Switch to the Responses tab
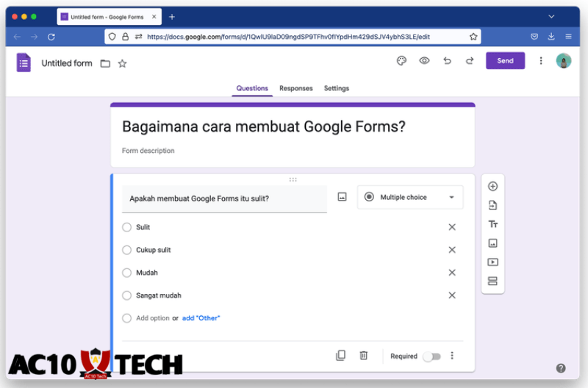Screen dimensions: 588x388 point(296,88)
